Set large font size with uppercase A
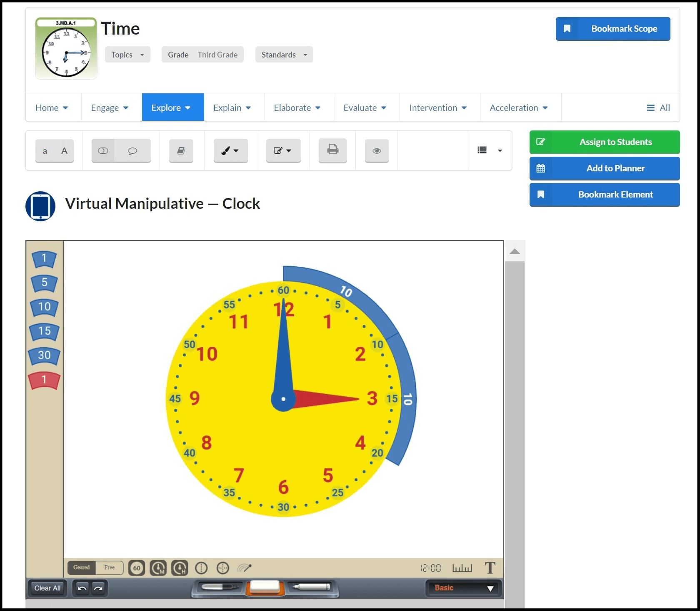 (64, 151)
